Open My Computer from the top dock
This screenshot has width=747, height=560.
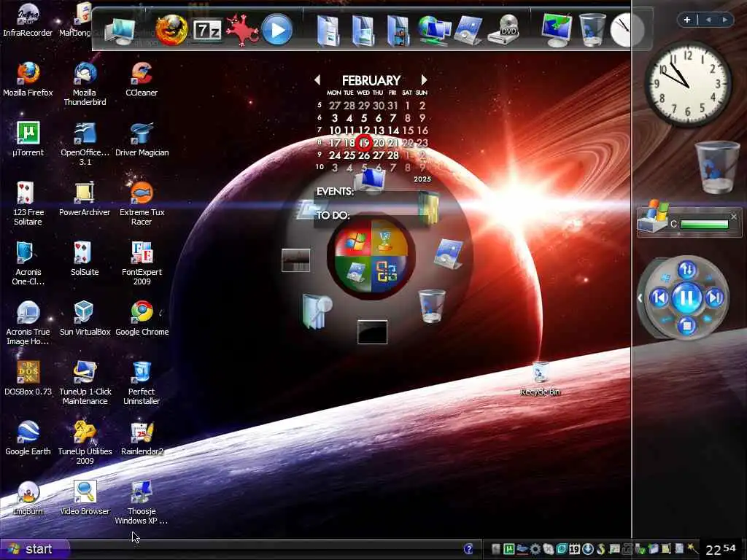[120, 30]
